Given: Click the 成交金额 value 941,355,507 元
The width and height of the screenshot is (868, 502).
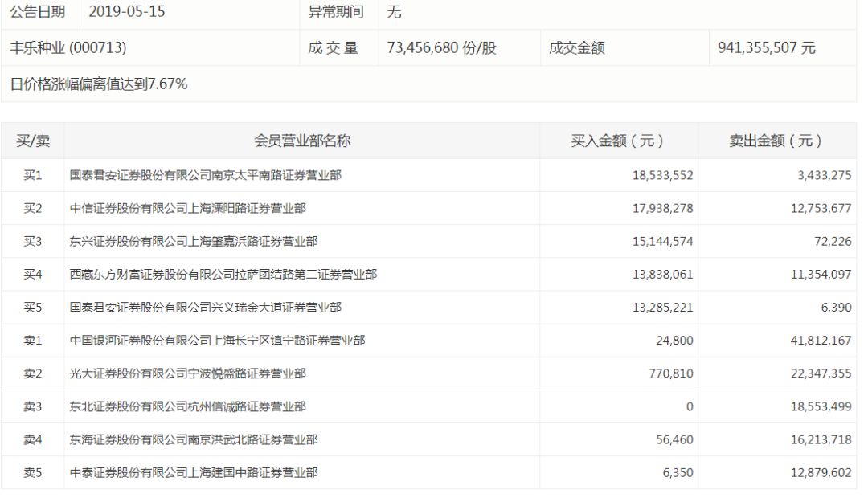Looking at the screenshot, I should tap(766, 48).
